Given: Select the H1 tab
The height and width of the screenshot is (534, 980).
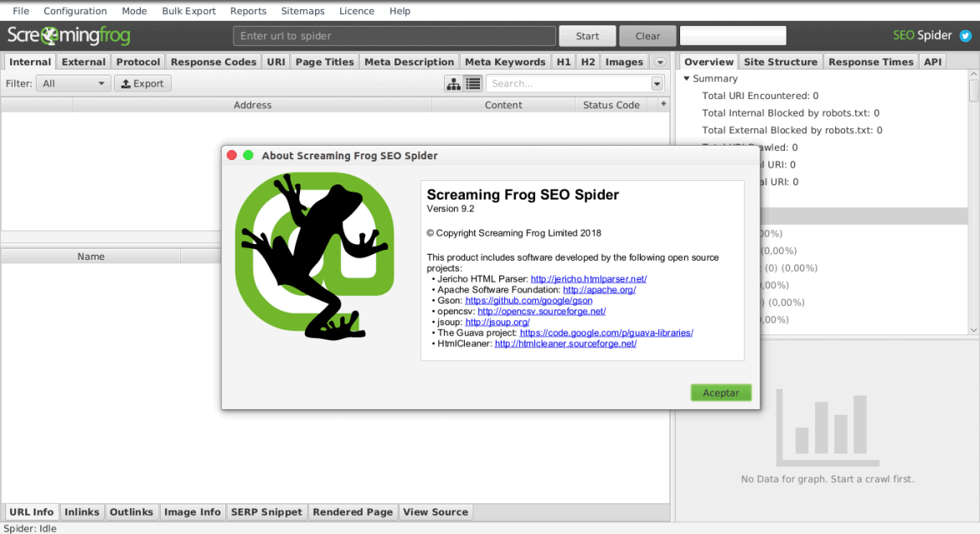Looking at the screenshot, I should click(x=563, y=62).
